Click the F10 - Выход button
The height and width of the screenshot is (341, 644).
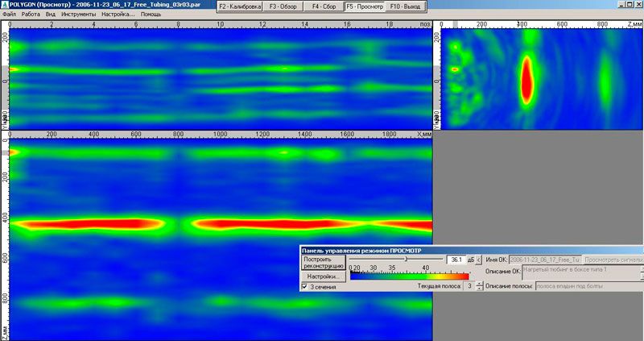[x=406, y=6]
